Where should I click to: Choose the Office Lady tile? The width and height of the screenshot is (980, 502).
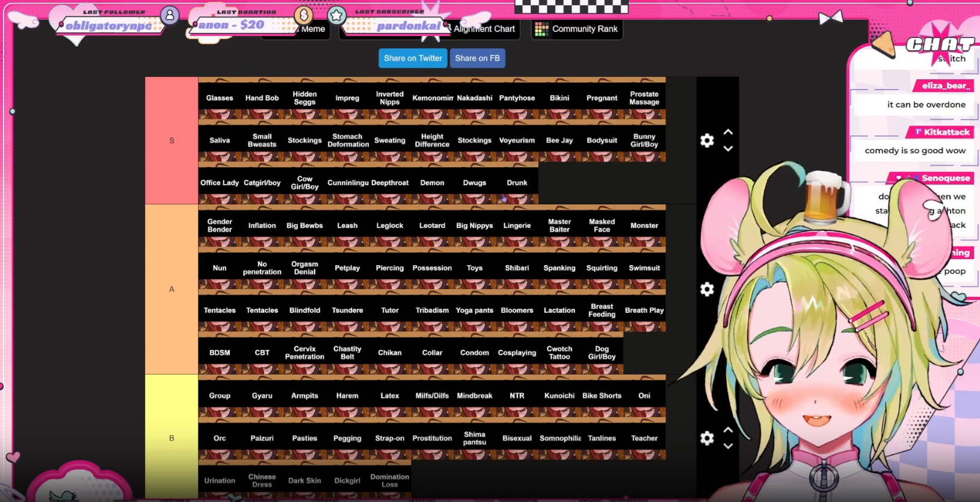(x=220, y=183)
